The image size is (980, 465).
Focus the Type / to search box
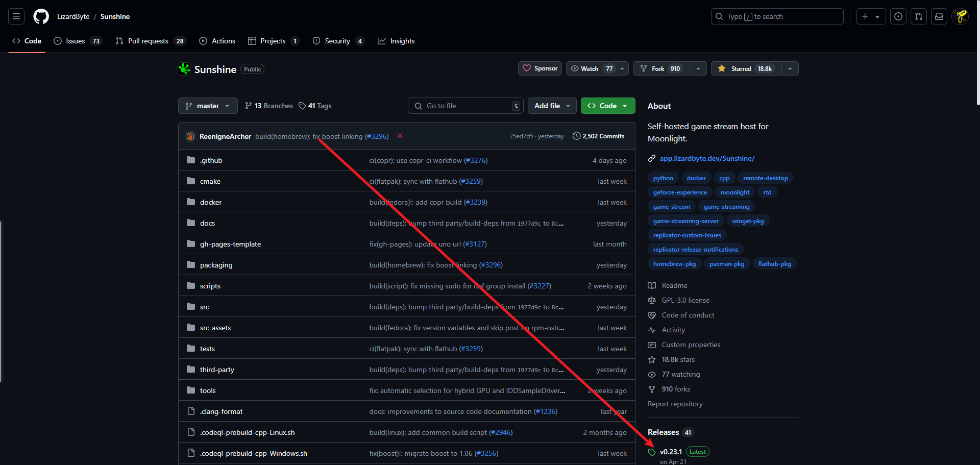[777, 16]
